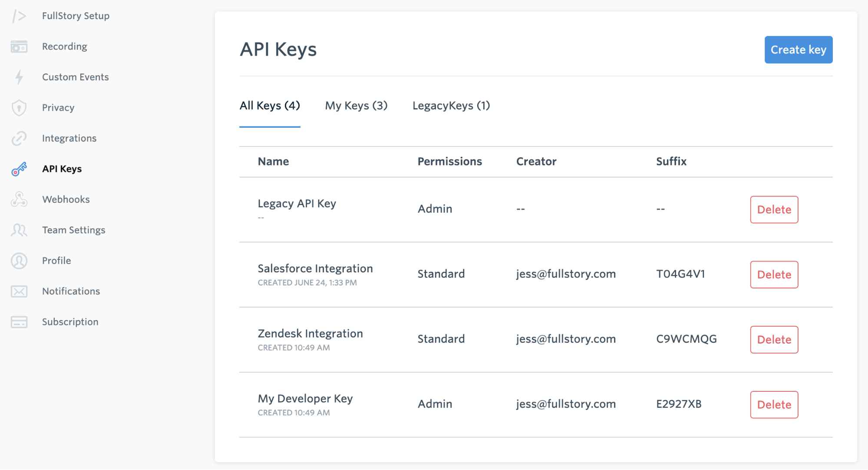Click the Subscription credit card icon
868x470 pixels.
[x=19, y=322]
